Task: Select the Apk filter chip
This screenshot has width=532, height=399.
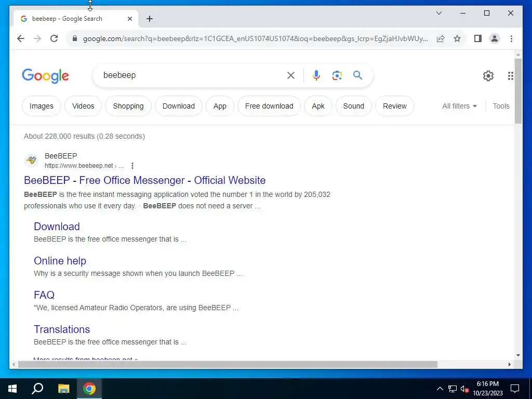Action: point(318,106)
